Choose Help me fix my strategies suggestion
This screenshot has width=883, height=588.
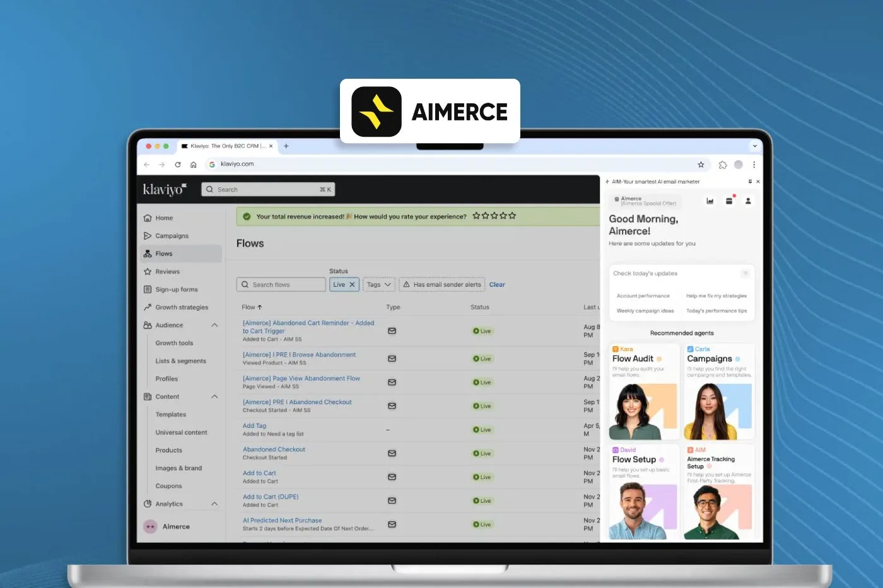point(716,296)
